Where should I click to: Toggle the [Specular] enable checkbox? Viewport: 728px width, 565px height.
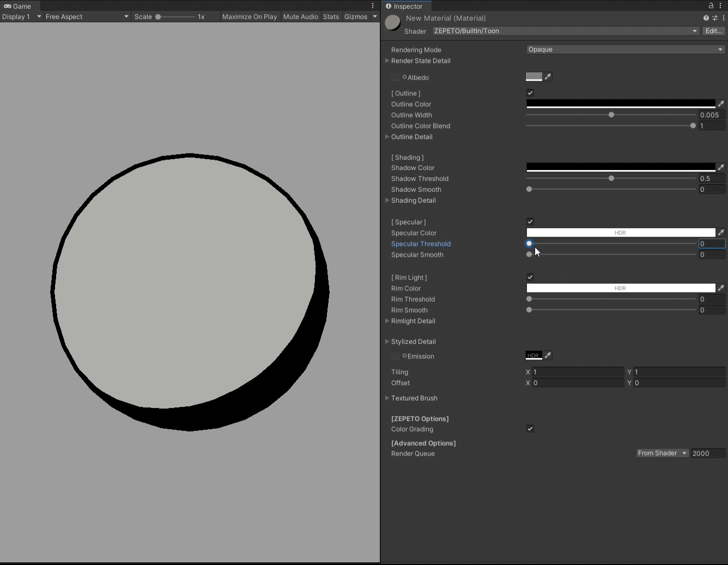pyautogui.click(x=530, y=221)
